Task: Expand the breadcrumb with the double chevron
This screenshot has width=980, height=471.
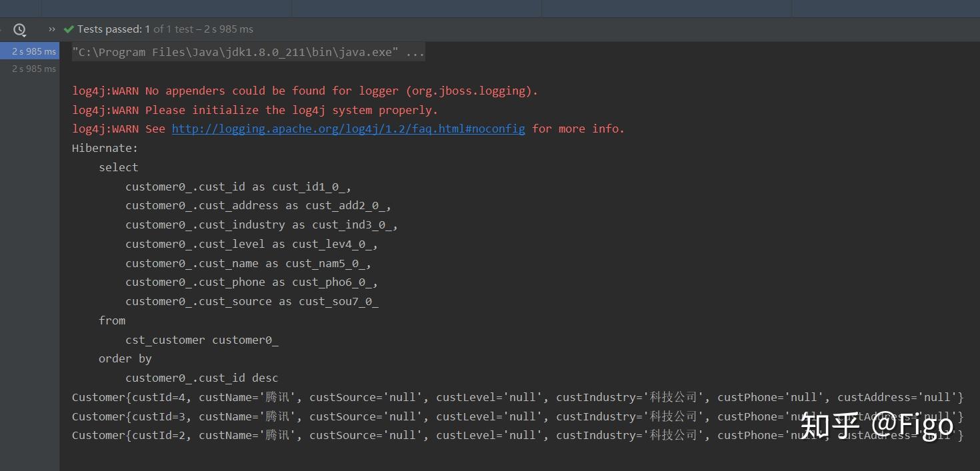Action: [51, 29]
